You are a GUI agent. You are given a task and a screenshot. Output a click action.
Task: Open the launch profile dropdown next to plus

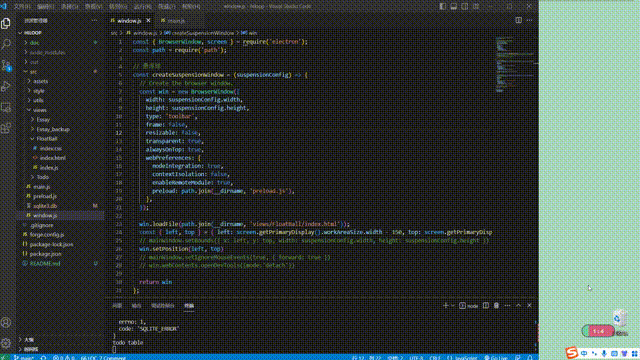[x=453, y=306]
